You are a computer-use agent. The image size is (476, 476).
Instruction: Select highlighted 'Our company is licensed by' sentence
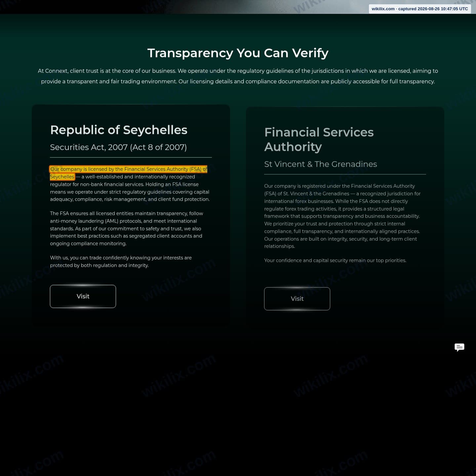click(129, 173)
